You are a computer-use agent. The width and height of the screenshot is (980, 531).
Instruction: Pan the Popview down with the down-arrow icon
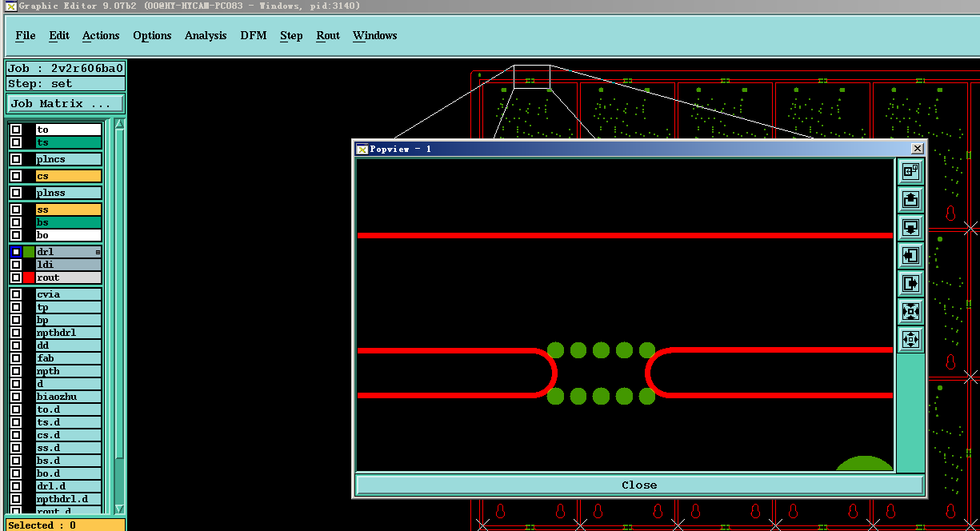coord(910,227)
